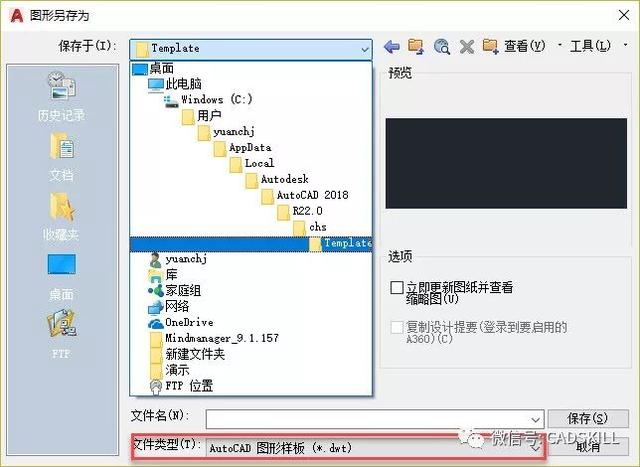
Task: Open 桌面 in the places sidebar
Action: (62, 278)
